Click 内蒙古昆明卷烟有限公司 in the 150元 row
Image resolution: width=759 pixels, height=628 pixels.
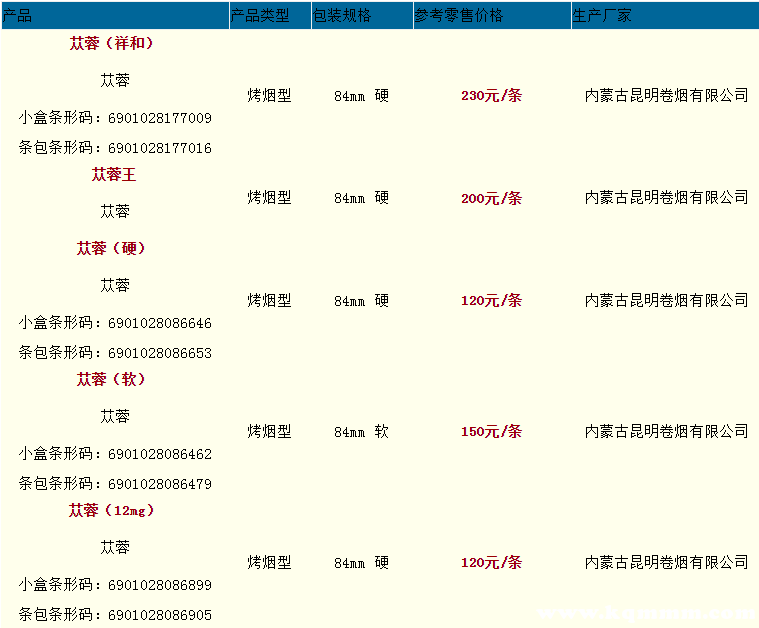667,431
